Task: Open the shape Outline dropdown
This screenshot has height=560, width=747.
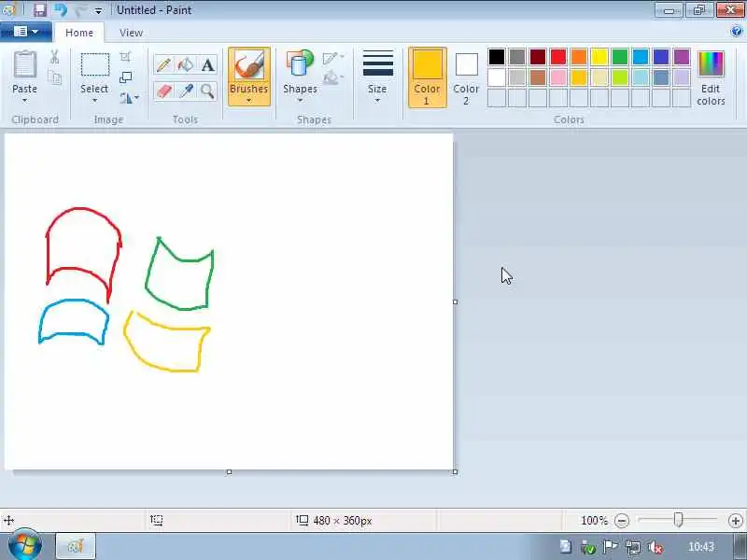Action: (x=333, y=58)
